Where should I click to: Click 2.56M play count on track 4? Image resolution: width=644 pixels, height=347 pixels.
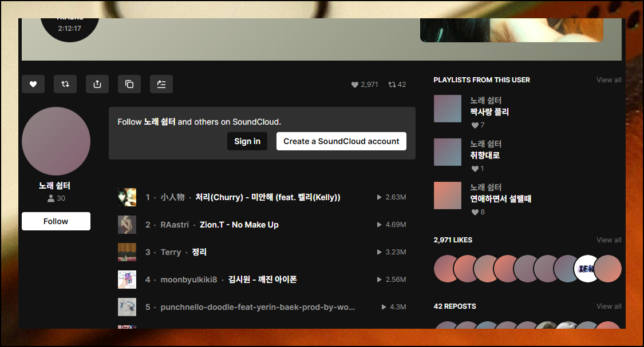tap(392, 280)
